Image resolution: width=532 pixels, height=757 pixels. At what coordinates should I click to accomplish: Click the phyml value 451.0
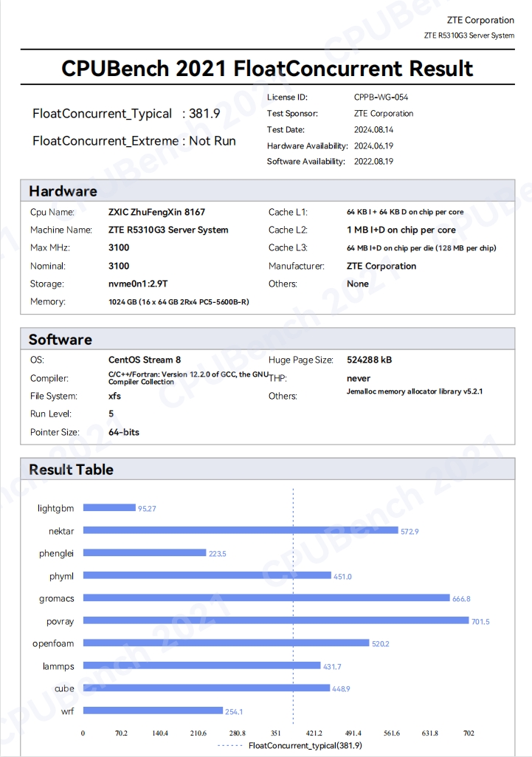click(x=342, y=577)
